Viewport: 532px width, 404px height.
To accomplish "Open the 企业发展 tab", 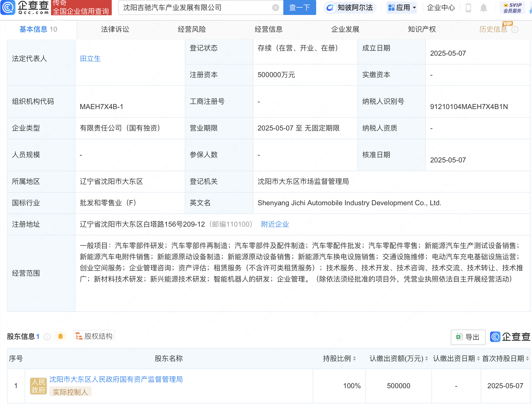I will [345, 29].
